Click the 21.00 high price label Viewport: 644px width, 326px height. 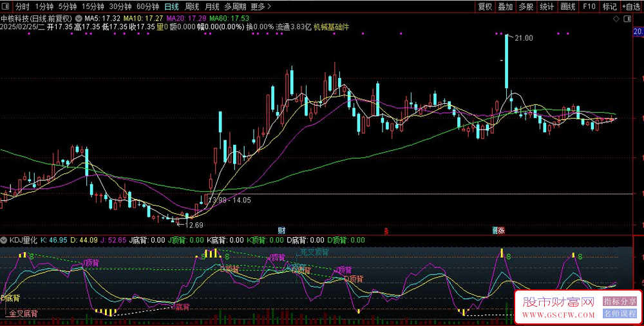pyautogui.click(x=524, y=38)
